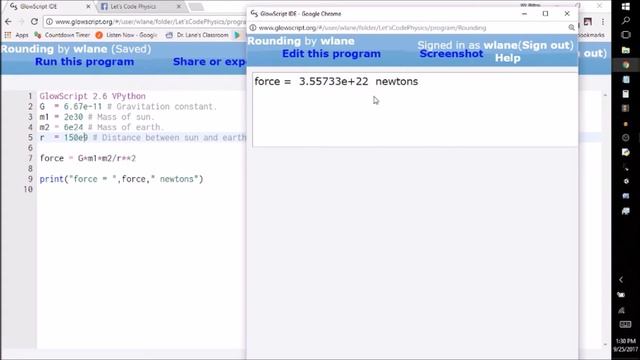
Task: Close the Let's Code Physics tab
Action: tap(179, 7)
